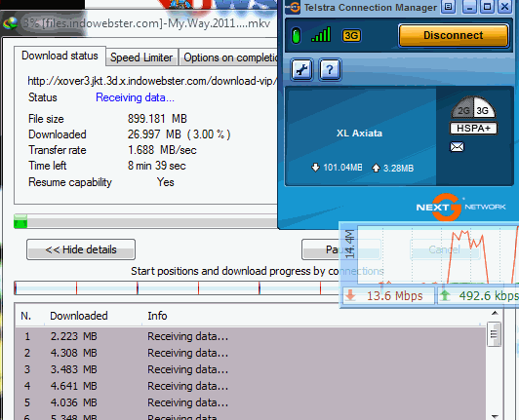This screenshot has height=420, width=519.
Task: Select connection row 1 with 2.223 MB
Action: click(250, 336)
